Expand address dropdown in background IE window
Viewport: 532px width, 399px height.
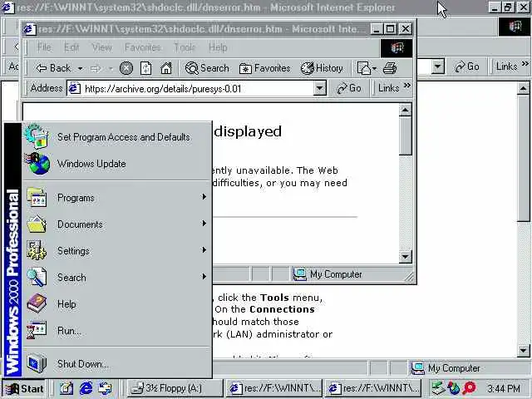pos(438,66)
